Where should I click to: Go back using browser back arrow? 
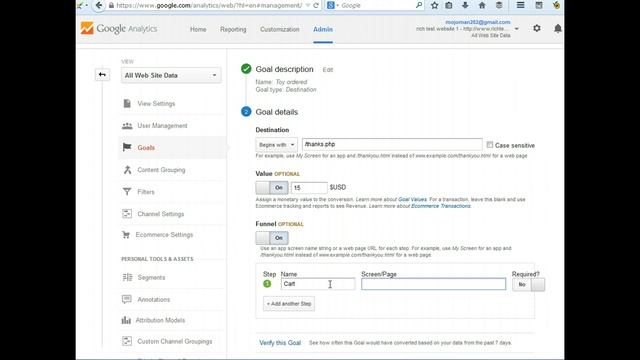[99, 5]
